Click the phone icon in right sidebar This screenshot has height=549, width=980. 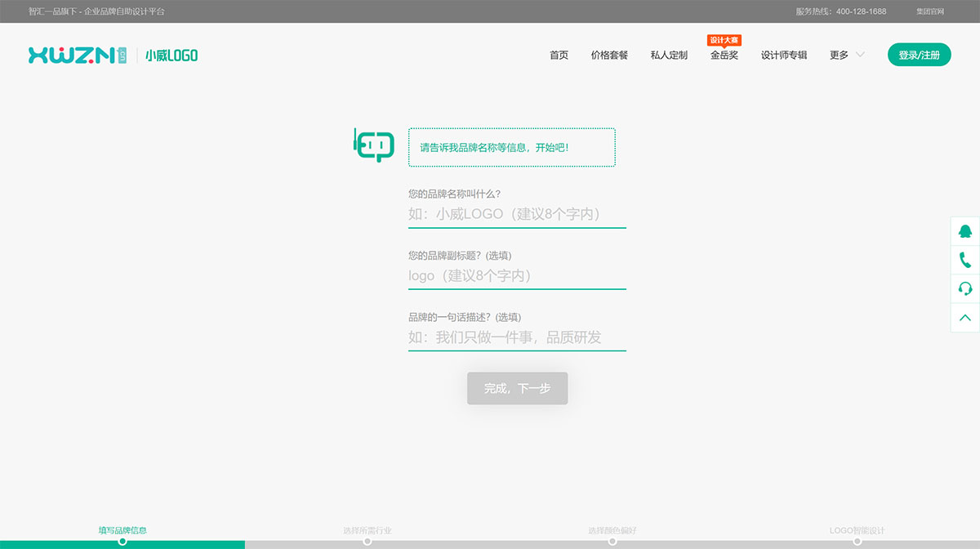tap(964, 261)
